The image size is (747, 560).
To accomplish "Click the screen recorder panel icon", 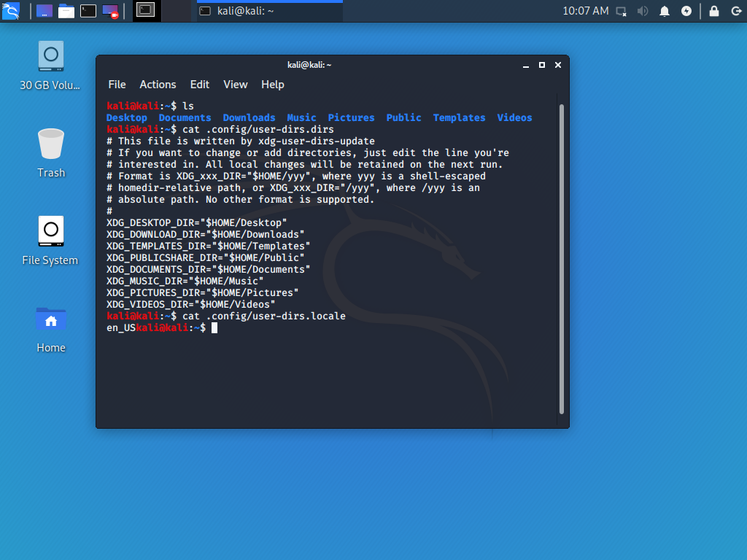I will 111,11.
